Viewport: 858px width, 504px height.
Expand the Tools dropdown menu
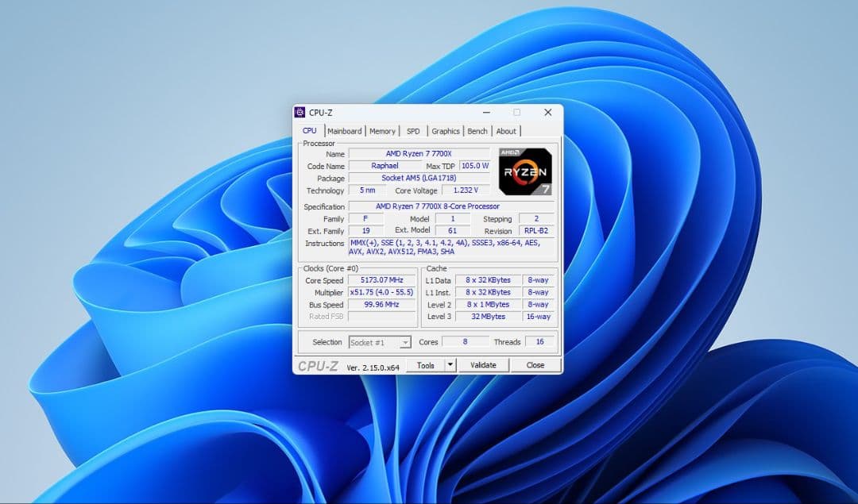(450, 365)
